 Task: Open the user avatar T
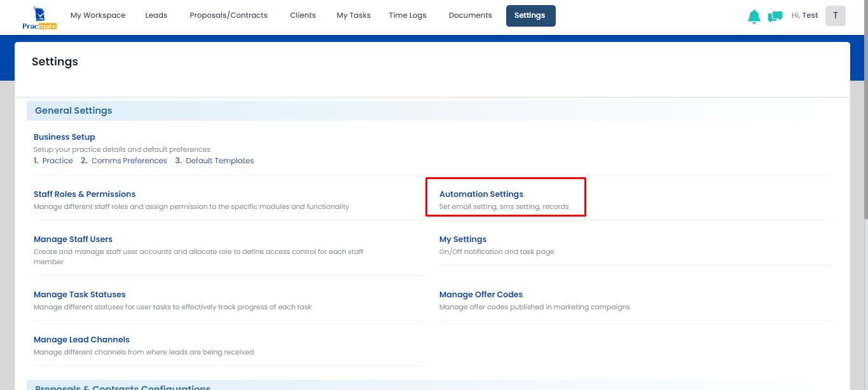836,16
